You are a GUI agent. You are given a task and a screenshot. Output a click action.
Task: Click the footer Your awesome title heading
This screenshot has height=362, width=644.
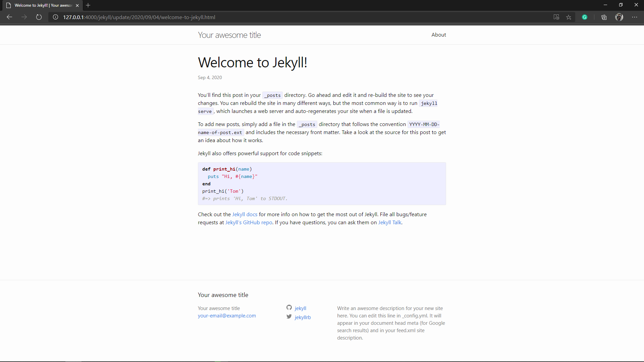pyautogui.click(x=223, y=295)
